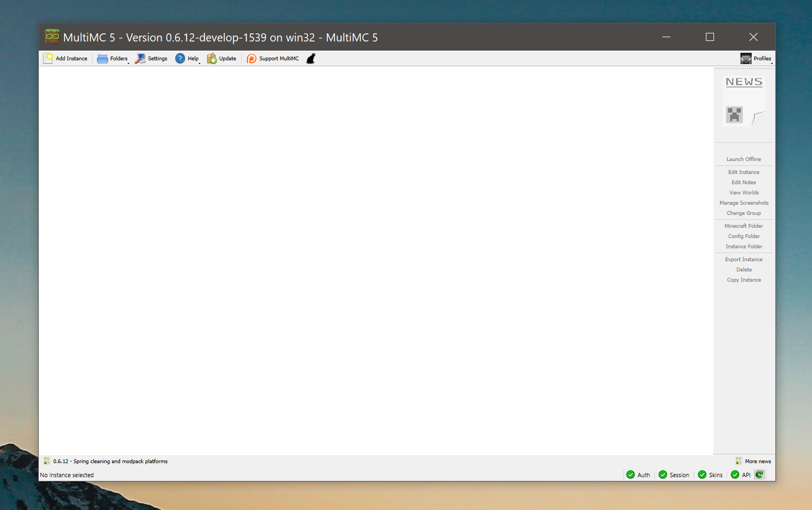Viewport: 812px width, 510px height.
Task: Open More news at the bottom right
Action: pyautogui.click(x=753, y=461)
